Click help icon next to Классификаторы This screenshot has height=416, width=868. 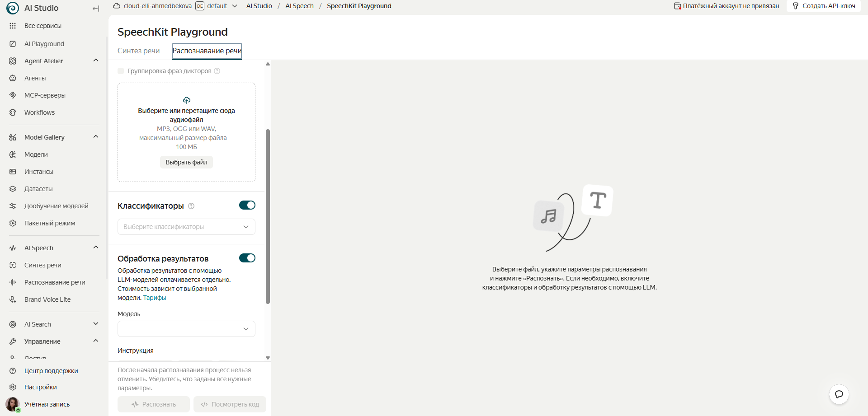tap(191, 206)
